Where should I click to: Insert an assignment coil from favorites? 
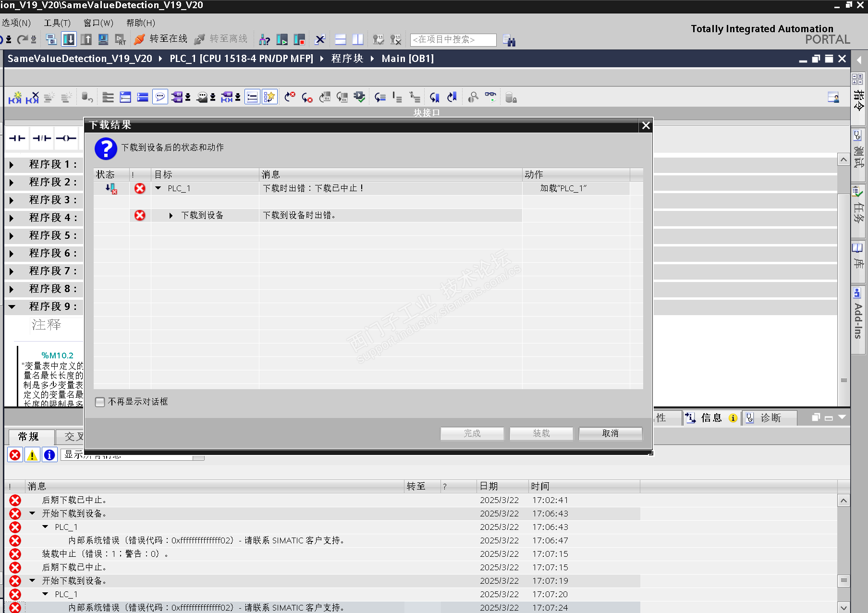[66, 138]
